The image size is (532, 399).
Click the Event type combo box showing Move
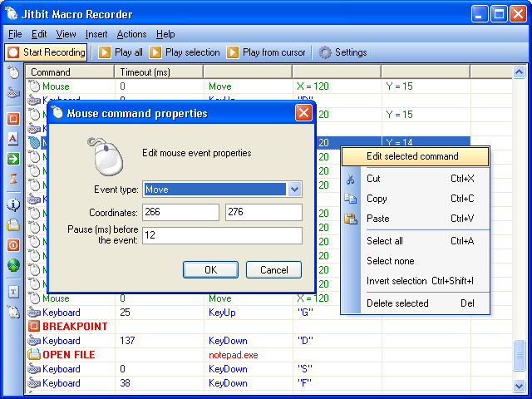(x=222, y=190)
